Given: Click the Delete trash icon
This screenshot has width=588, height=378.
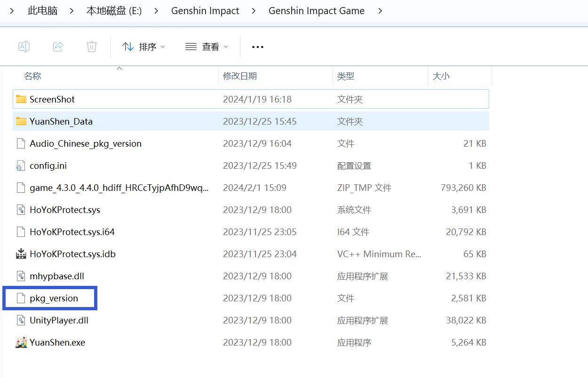Looking at the screenshot, I should tap(92, 47).
